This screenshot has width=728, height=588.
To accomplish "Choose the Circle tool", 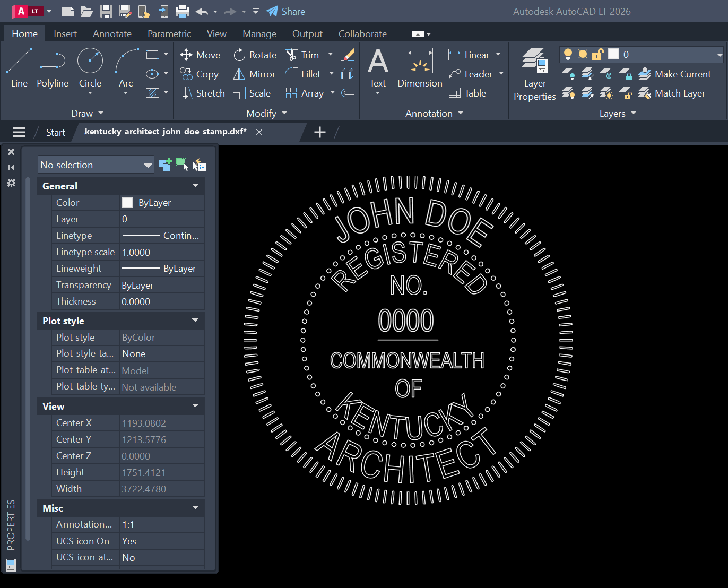I will pyautogui.click(x=90, y=67).
